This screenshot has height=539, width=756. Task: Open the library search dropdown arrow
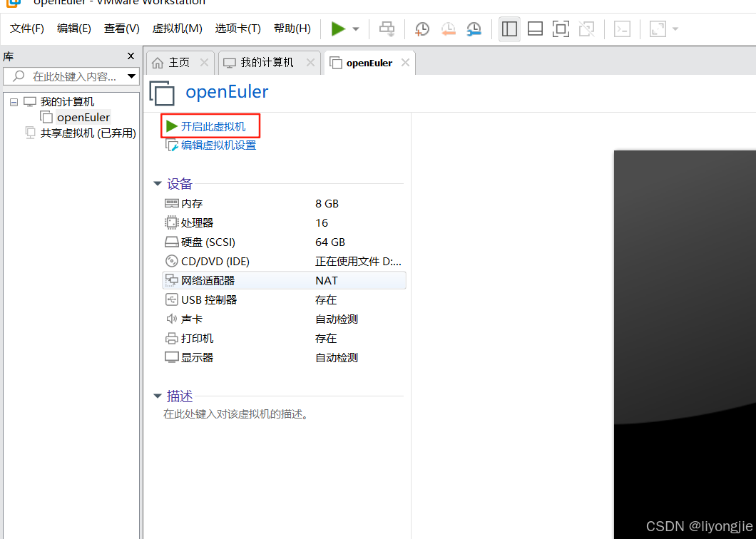tap(131, 76)
